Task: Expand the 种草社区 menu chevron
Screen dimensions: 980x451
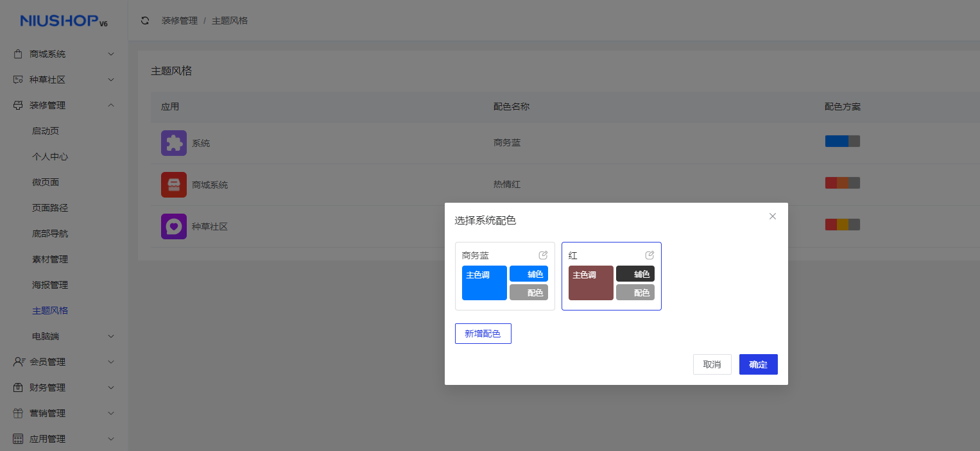Action: 111,80
